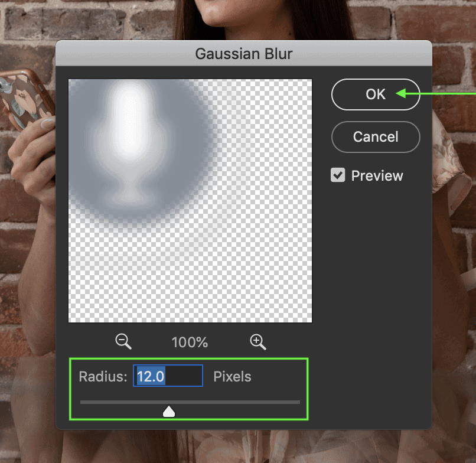Click the Gaussian Blur preview image
476x463 pixels.
point(190,201)
